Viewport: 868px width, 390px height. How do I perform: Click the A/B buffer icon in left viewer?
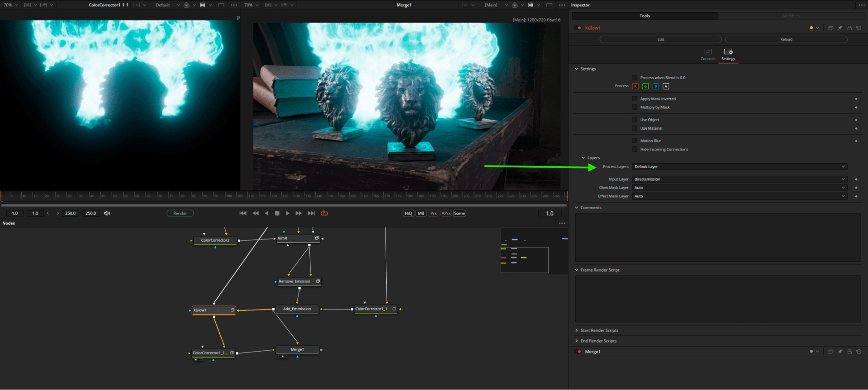coord(28,5)
